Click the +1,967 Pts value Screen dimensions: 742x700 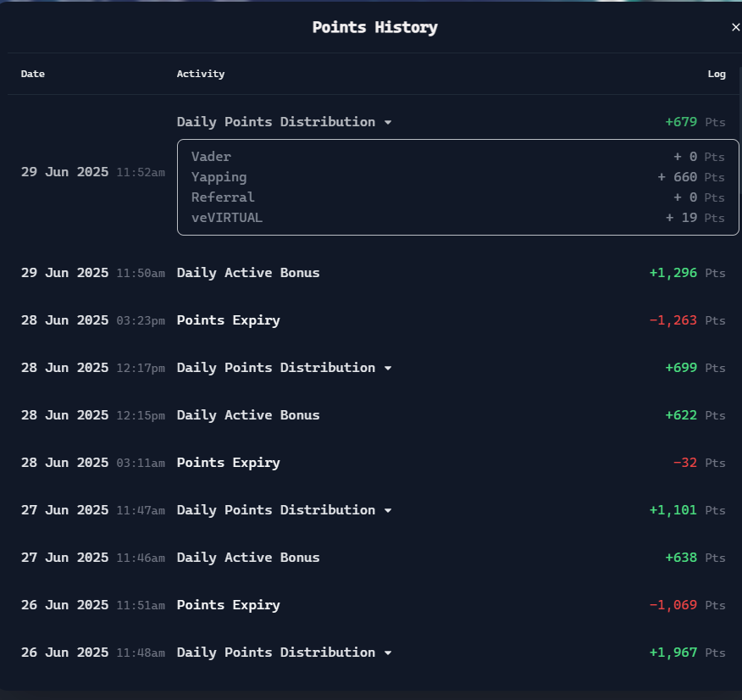click(687, 653)
